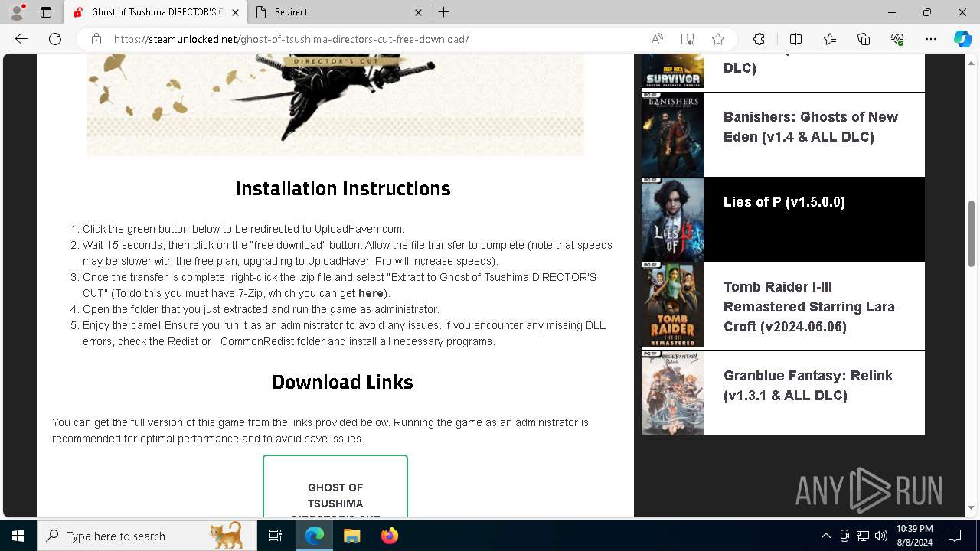Open the notification center icon
Screen dimensions: 980x551
coord(955,536)
